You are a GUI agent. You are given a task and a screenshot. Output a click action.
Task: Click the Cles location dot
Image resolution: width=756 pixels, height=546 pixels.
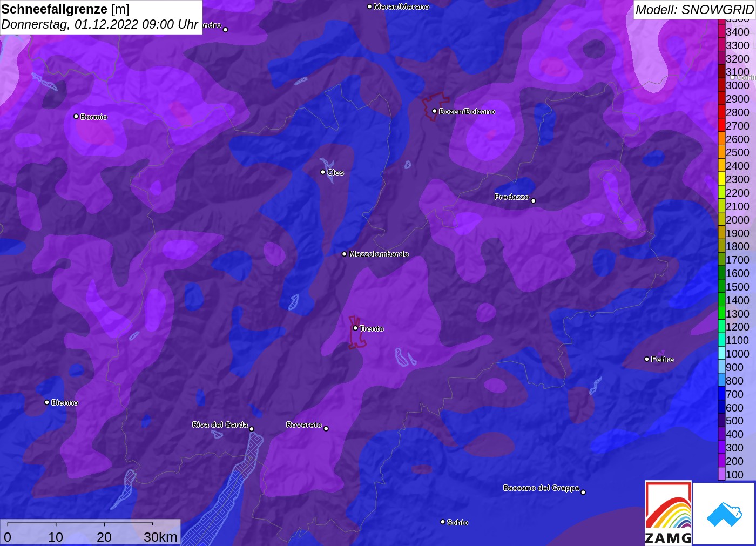[x=323, y=172]
